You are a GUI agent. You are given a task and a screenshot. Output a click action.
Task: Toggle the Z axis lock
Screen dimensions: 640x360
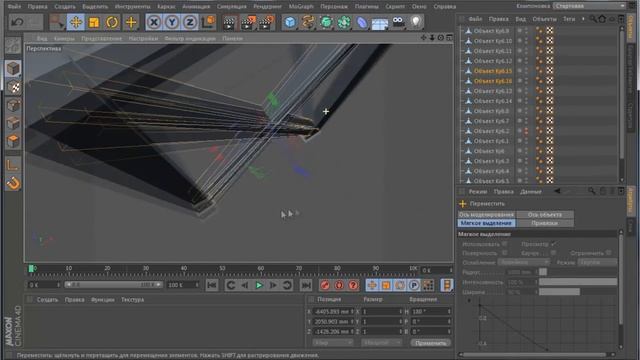coord(190,22)
